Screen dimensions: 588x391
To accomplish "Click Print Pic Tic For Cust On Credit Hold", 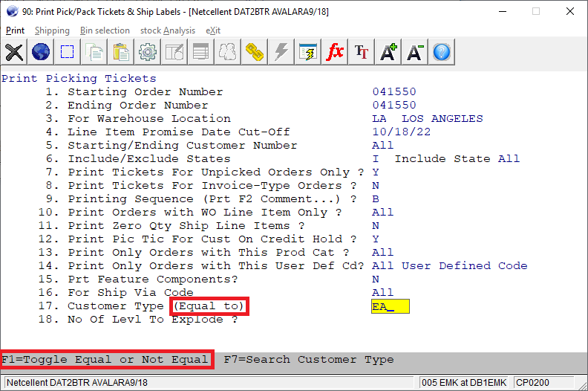I will (212, 239).
